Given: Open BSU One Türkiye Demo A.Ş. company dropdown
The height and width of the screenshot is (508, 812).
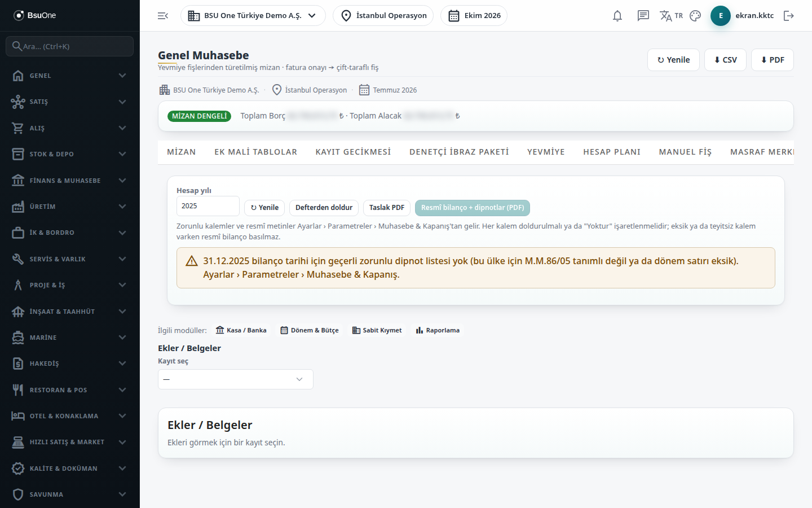Looking at the screenshot, I should [253, 16].
